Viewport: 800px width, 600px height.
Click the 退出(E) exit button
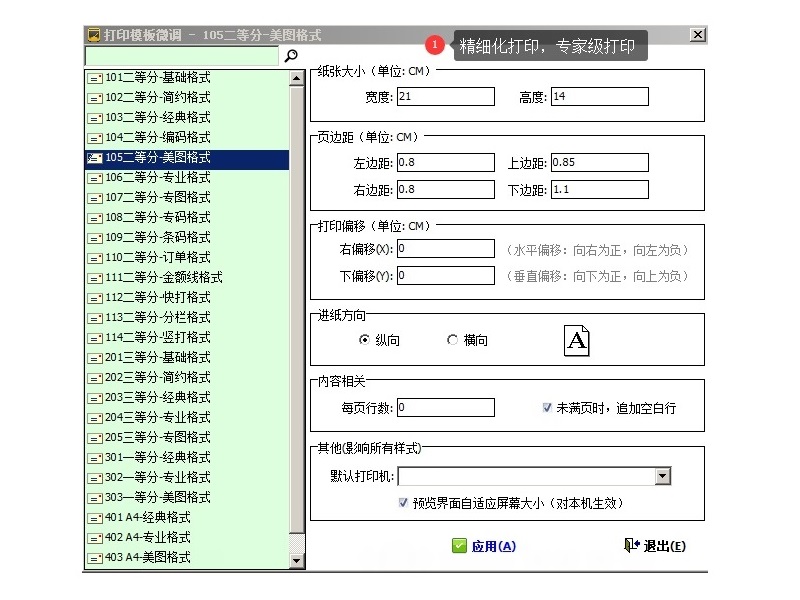[x=654, y=546]
